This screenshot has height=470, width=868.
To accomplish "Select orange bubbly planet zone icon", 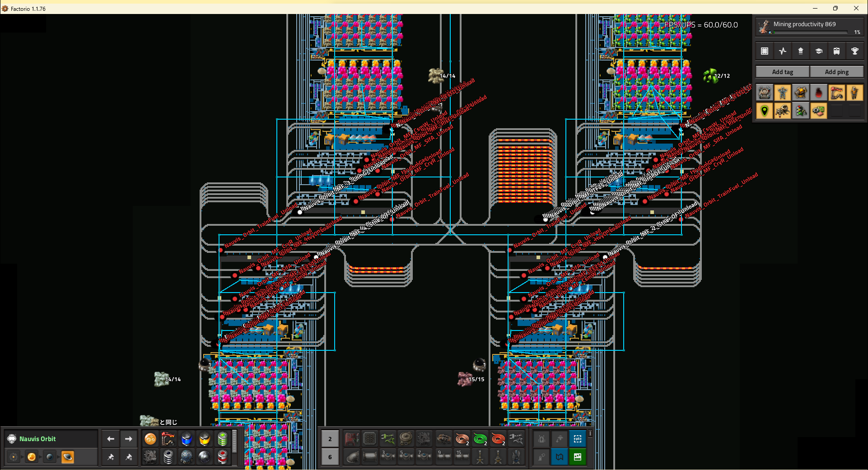I will coord(150,439).
